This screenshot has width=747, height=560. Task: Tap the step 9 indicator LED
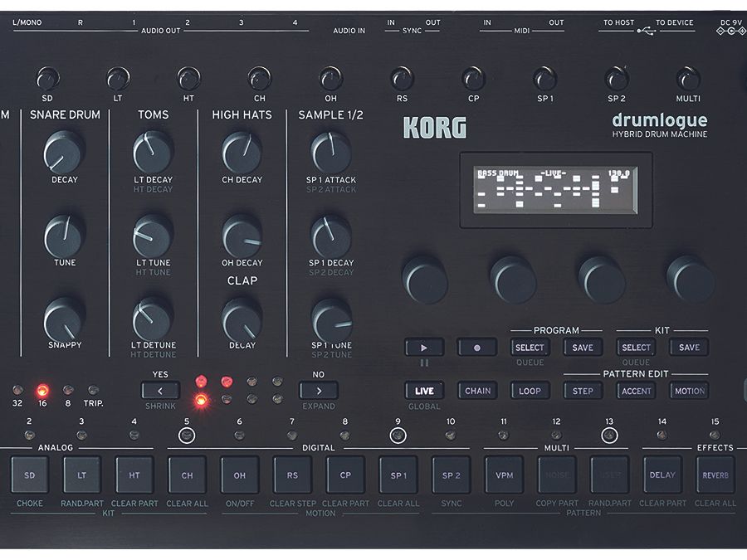tap(398, 436)
